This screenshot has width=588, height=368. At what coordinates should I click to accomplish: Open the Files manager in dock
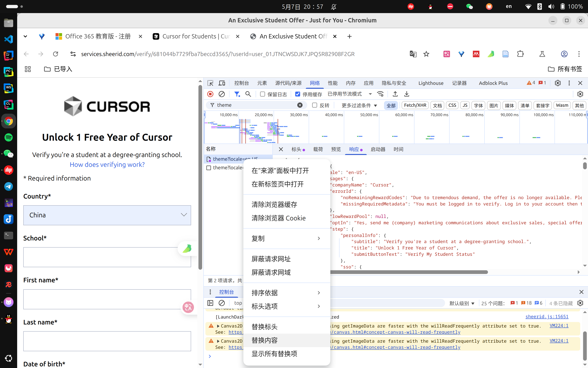coord(9,23)
